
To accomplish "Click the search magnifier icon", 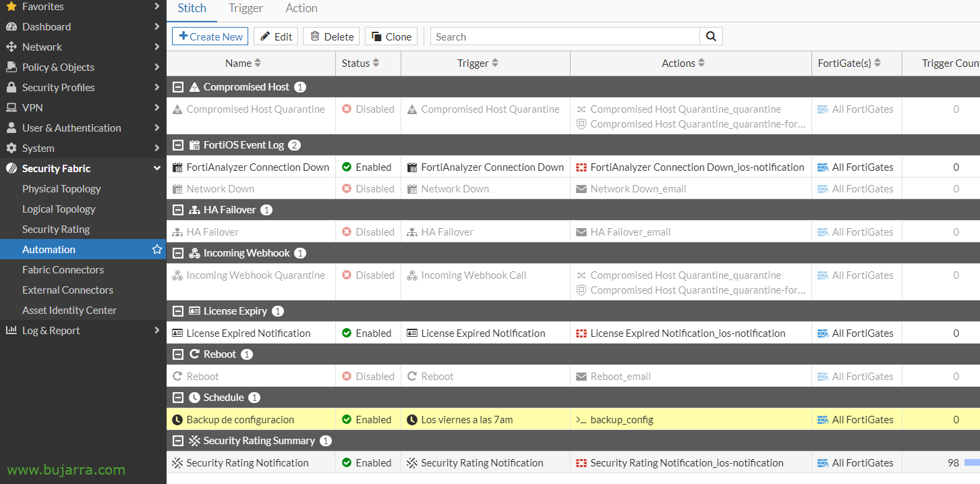I will (711, 36).
